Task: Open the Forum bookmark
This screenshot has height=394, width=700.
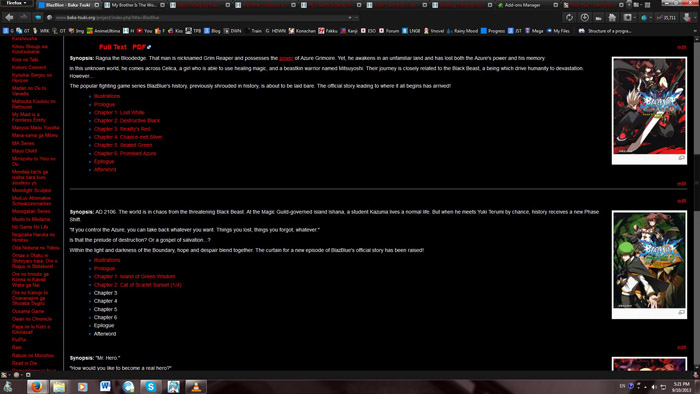Action: click(x=389, y=31)
